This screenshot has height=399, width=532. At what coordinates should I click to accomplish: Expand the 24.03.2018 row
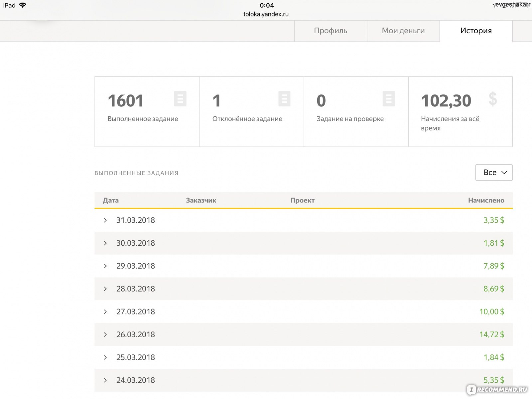[x=105, y=380]
